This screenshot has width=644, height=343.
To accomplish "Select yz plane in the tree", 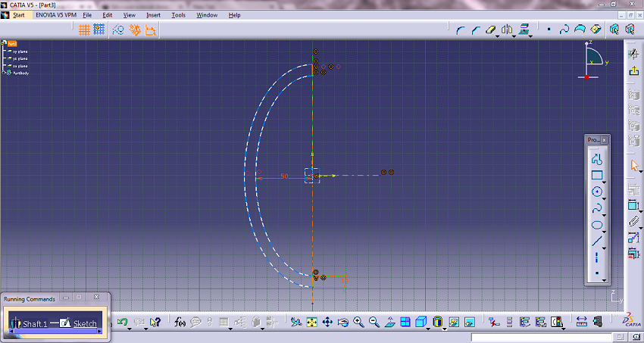I will pyautogui.click(x=20, y=58).
